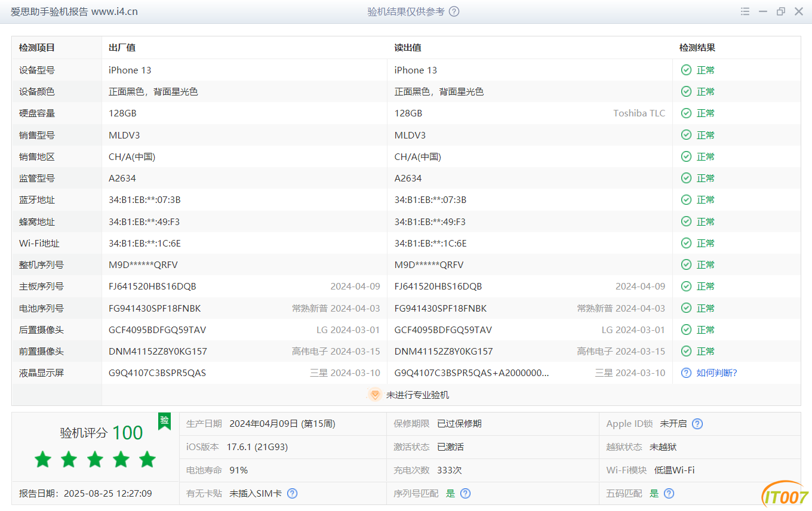This screenshot has height=511, width=812.
Task: Click the 检测结果 column header
Action: coord(697,48)
